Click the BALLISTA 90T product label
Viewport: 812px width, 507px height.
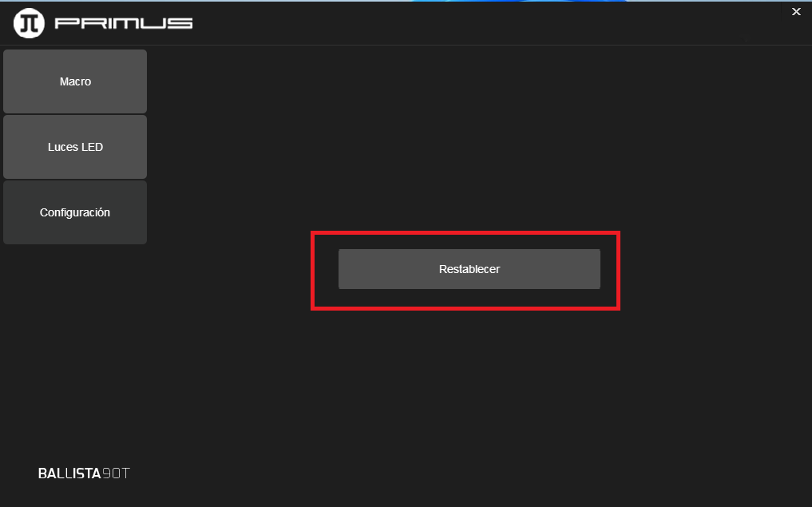tap(84, 473)
